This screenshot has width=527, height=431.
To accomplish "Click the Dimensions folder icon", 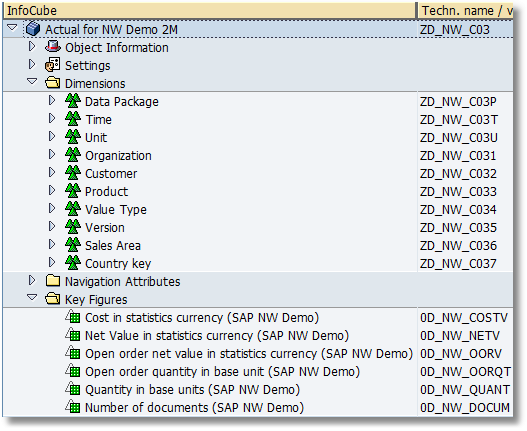I will click(x=53, y=83).
